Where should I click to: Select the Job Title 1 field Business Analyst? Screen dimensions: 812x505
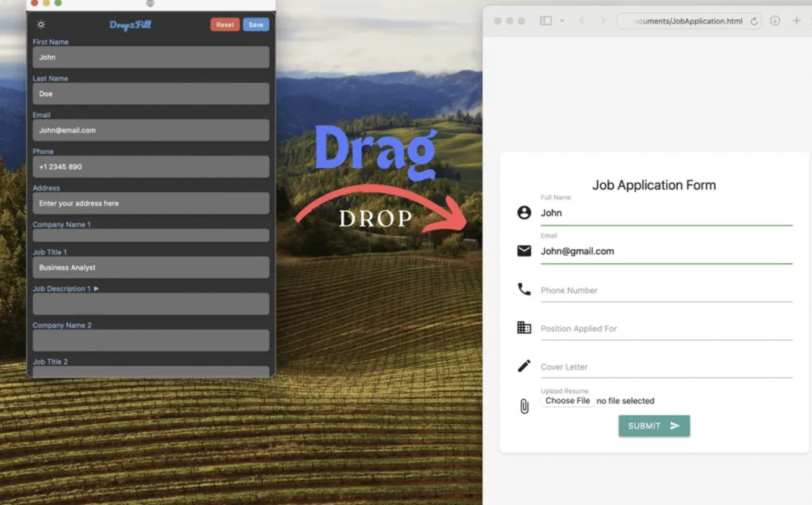(151, 268)
